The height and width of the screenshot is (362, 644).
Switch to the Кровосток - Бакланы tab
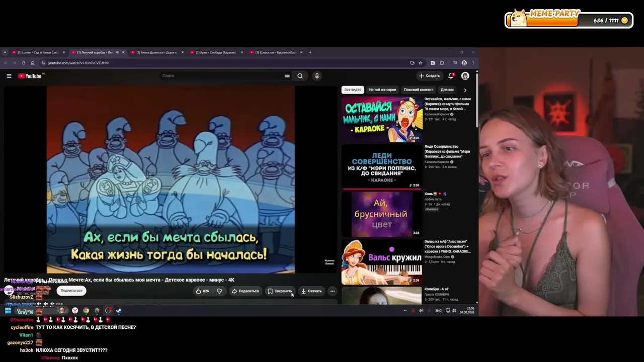(x=275, y=52)
